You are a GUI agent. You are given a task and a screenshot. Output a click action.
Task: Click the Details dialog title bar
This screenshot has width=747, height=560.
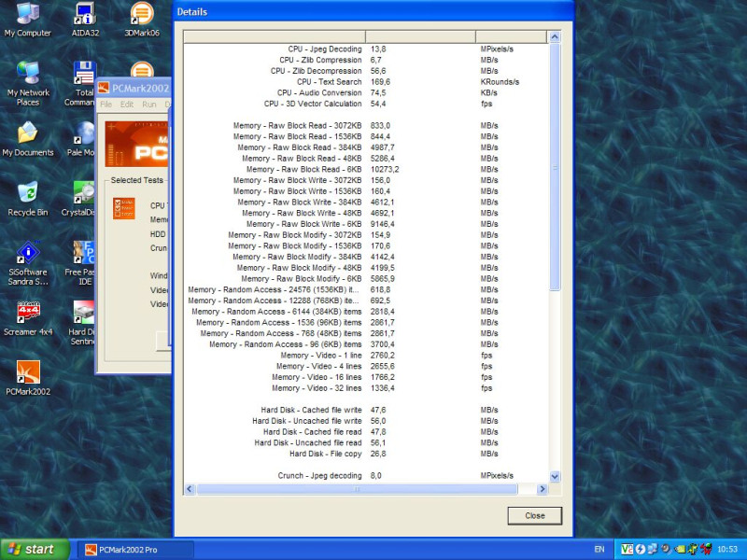tap(373, 11)
